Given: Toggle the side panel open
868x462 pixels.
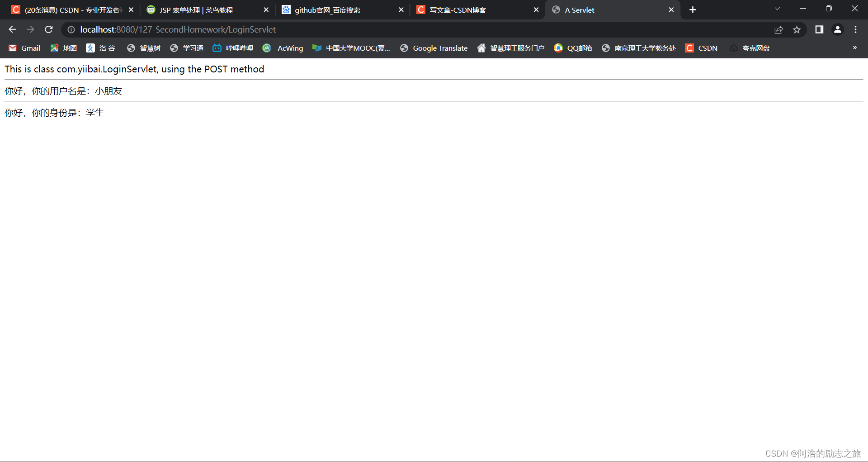Looking at the screenshot, I should tap(819, 29).
